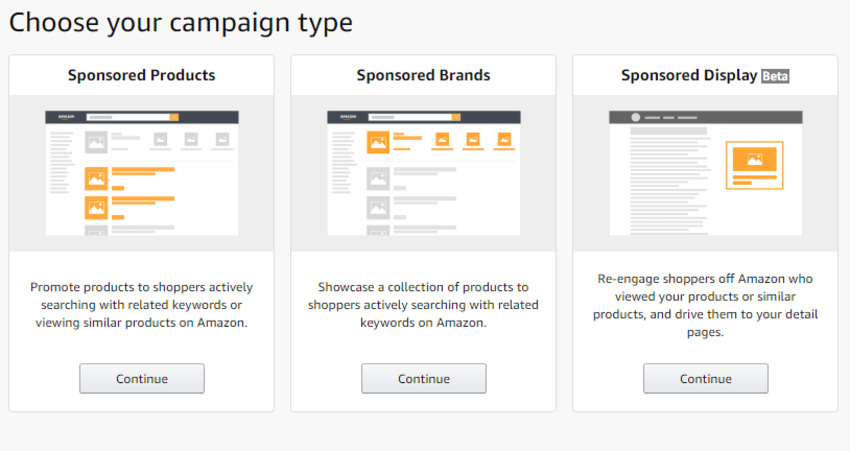Click Amazon logo in Sponsored Products preview
850x451 pixels.
(67, 117)
